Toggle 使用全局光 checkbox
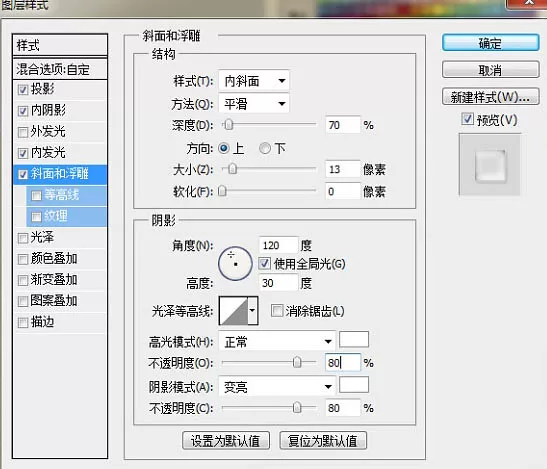547x469 pixels. click(x=264, y=263)
